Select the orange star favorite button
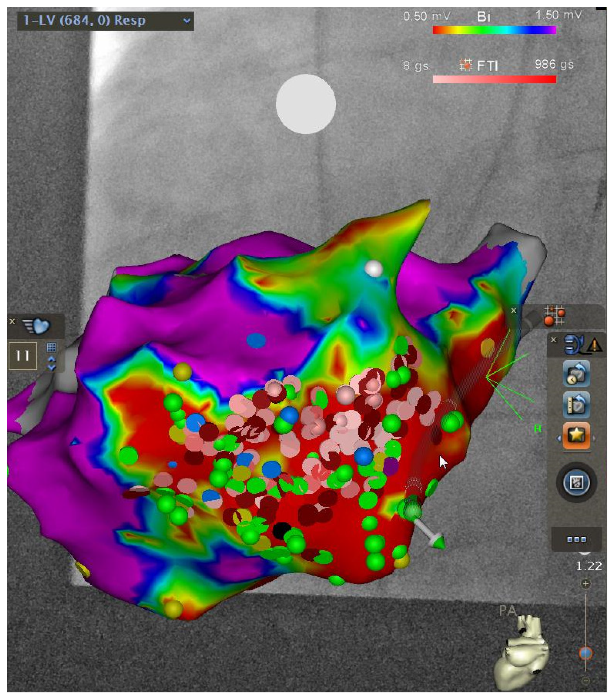Screen dimensions: 615x700 click(x=576, y=436)
